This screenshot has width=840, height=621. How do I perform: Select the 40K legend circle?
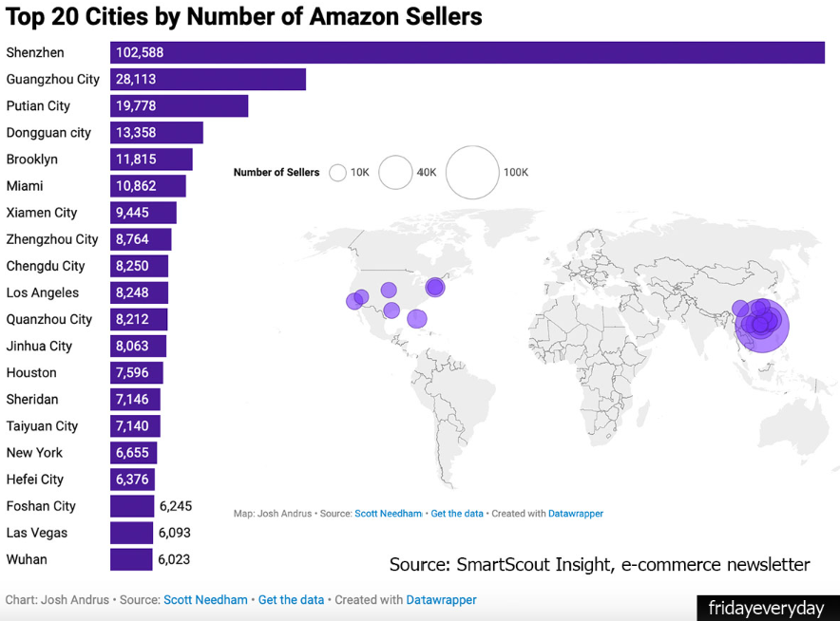click(x=395, y=173)
